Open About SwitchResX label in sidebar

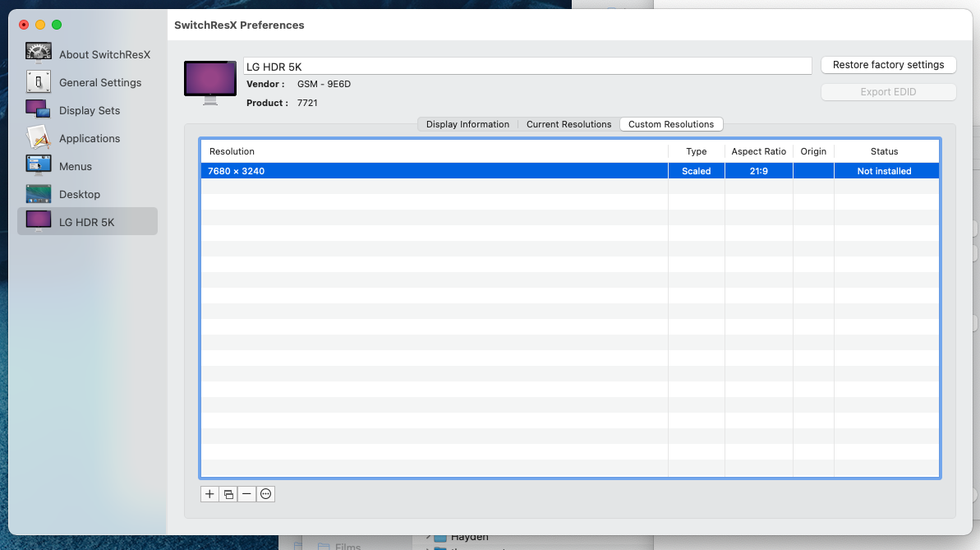point(104,55)
